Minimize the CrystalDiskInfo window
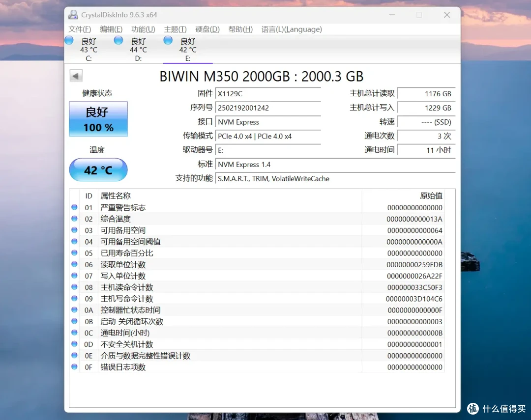The image size is (531, 420). tap(392, 15)
